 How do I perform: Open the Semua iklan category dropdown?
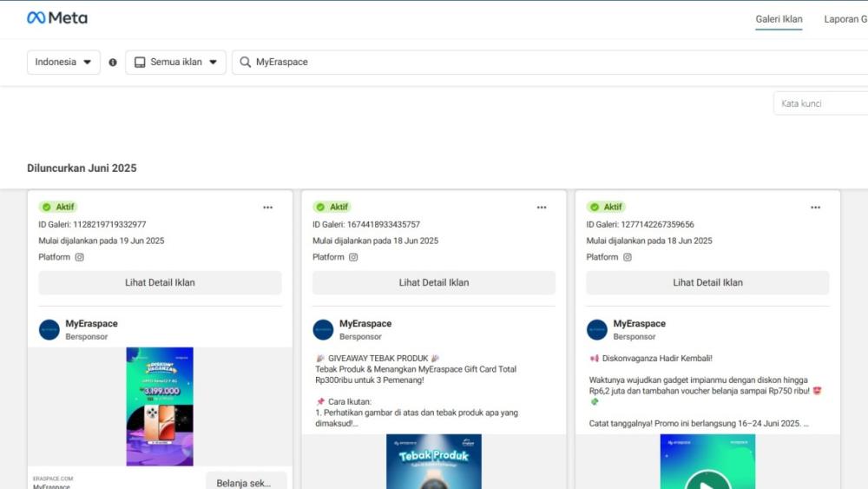(x=175, y=63)
